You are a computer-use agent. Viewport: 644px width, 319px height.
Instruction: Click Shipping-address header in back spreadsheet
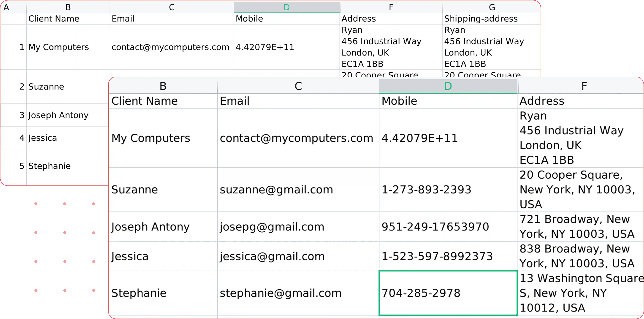[491, 19]
